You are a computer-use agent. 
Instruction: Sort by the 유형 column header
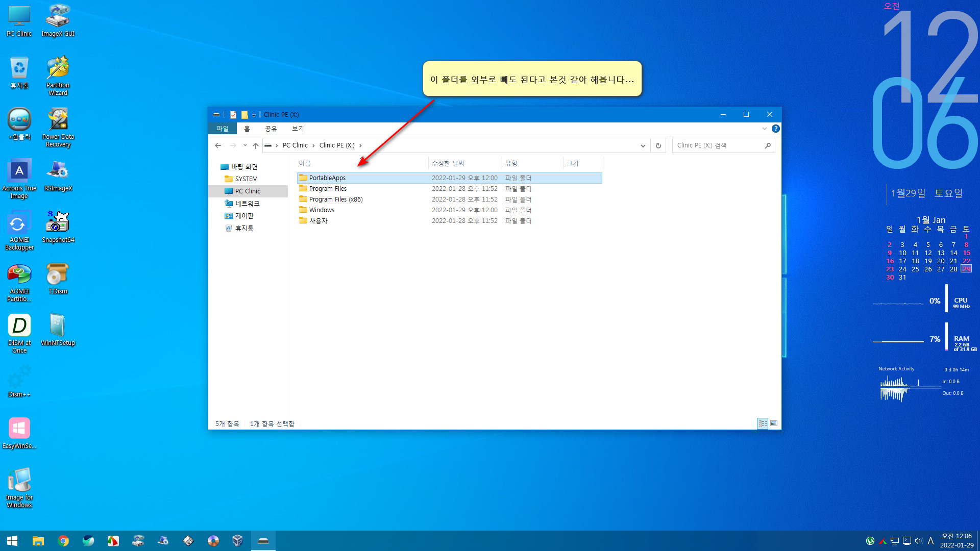tap(532, 163)
